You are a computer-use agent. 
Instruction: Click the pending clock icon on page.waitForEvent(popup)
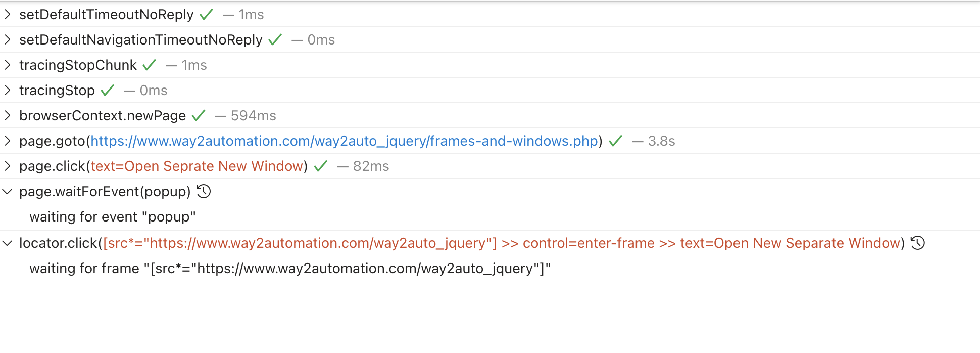203,191
